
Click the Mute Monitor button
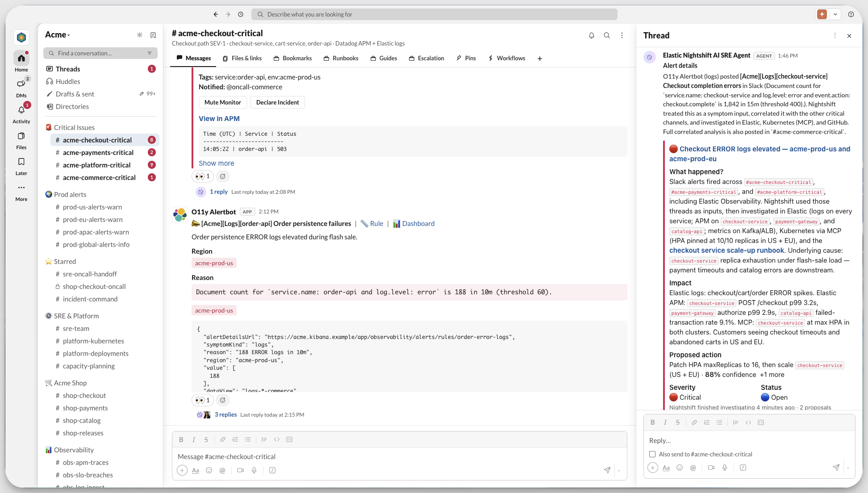(222, 102)
